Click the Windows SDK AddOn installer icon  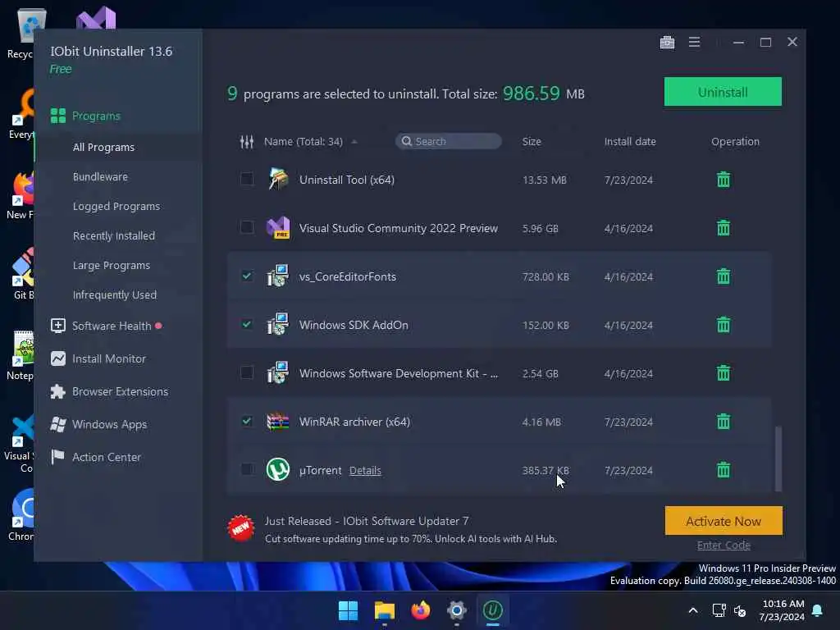click(278, 324)
